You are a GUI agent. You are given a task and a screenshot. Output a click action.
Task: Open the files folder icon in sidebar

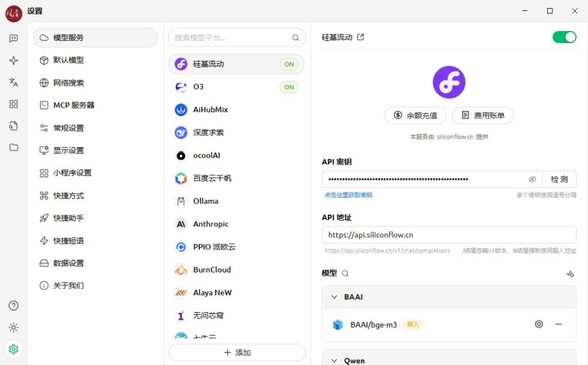point(14,147)
